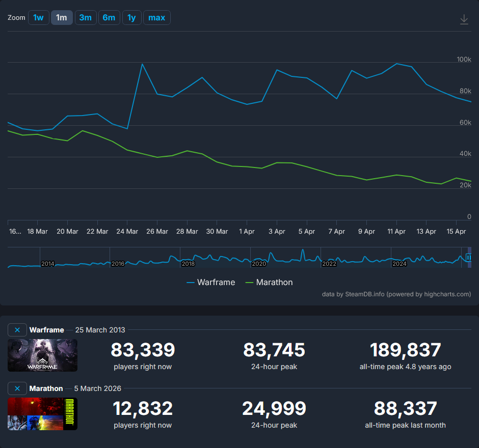The image size is (479, 448).
Task: Select Warframe's 189,837 all-time peak
Action: [406, 350]
